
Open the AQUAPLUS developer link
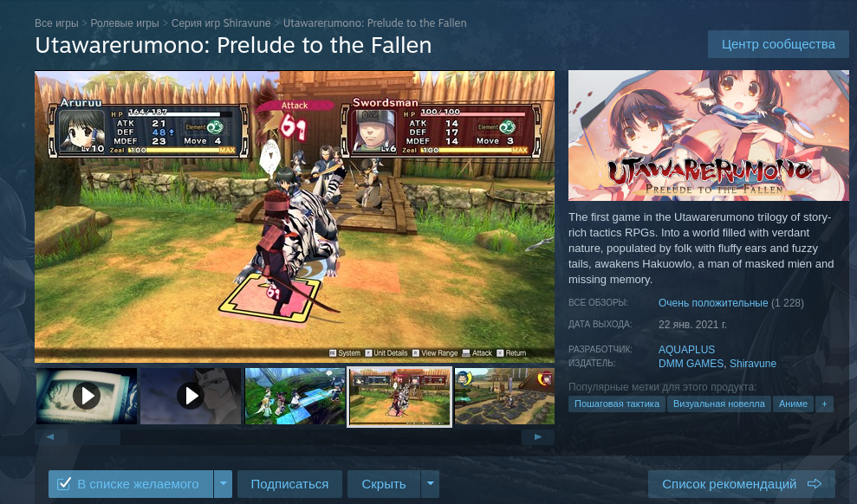686,350
